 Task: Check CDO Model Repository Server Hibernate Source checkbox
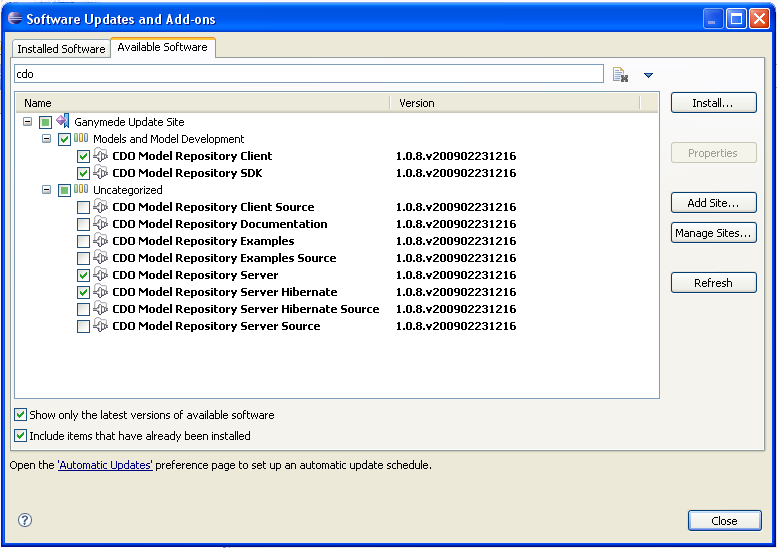[x=83, y=309]
